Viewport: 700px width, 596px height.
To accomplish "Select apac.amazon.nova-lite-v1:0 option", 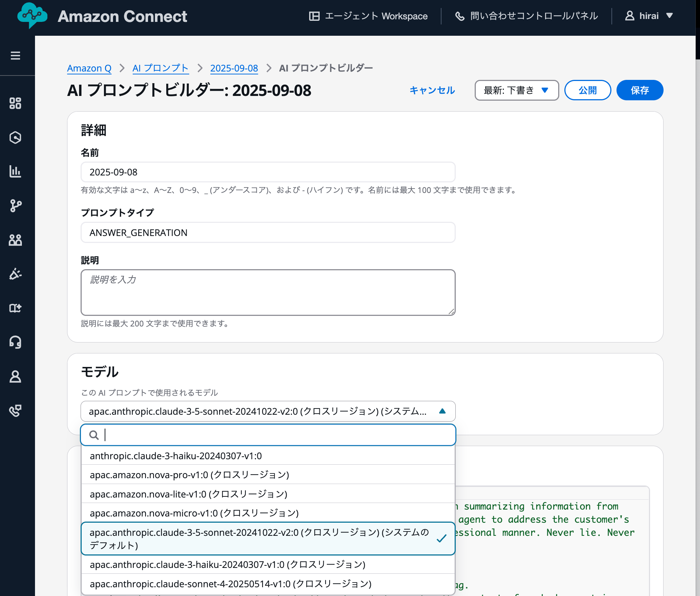I will 268,494.
